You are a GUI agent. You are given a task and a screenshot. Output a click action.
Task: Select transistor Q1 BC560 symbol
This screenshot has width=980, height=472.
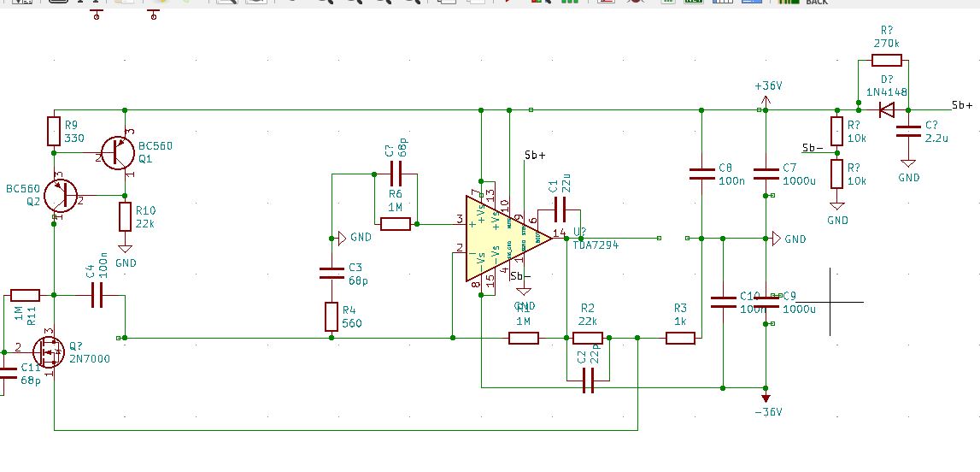pos(118,152)
